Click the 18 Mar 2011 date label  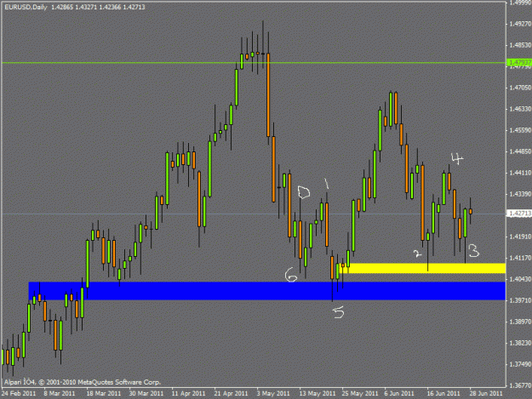pos(104,394)
